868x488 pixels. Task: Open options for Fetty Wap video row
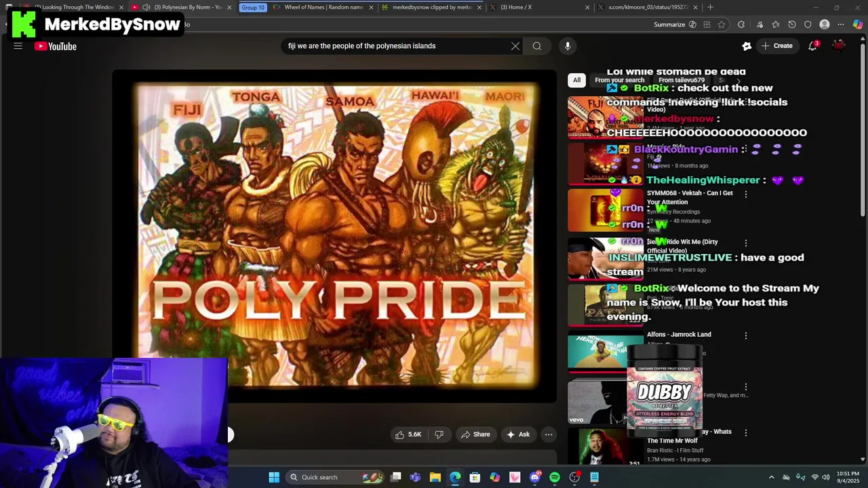(x=746, y=386)
